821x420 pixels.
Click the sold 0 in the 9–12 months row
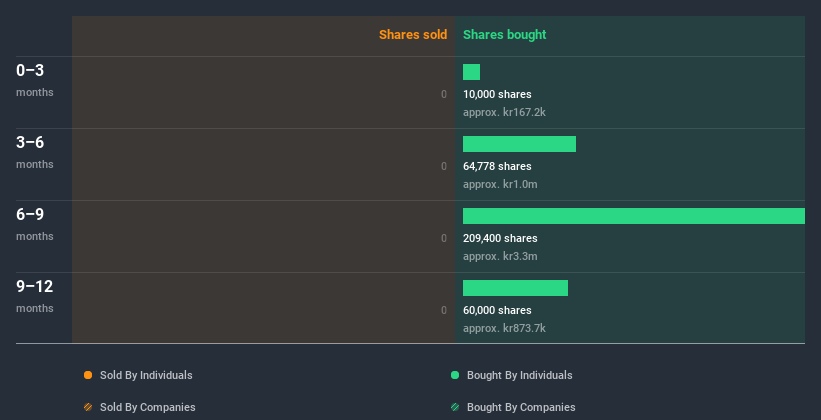click(444, 311)
